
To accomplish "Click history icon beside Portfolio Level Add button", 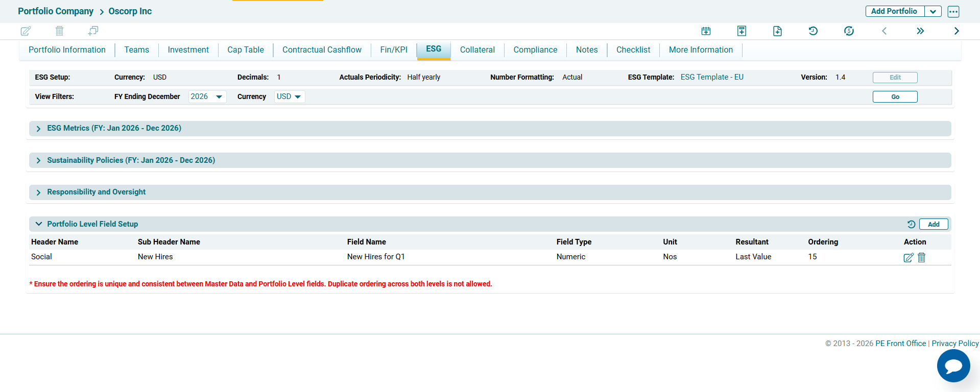I will [911, 224].
